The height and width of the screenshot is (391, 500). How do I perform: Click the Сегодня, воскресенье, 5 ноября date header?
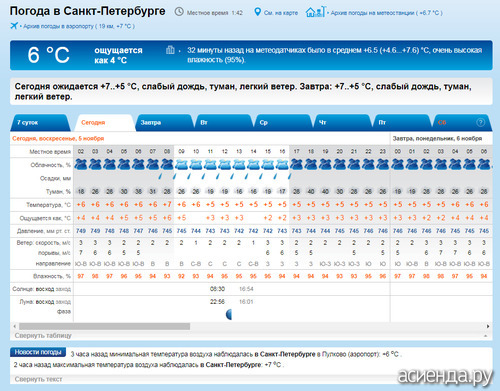pyautogui.click(x=58, y=138)
